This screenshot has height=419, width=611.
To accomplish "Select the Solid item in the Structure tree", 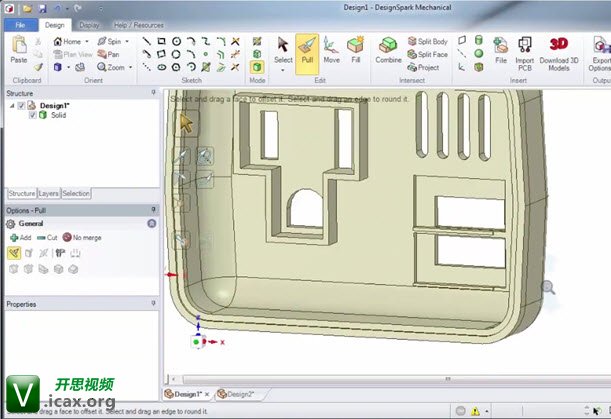I will [58, 115].
